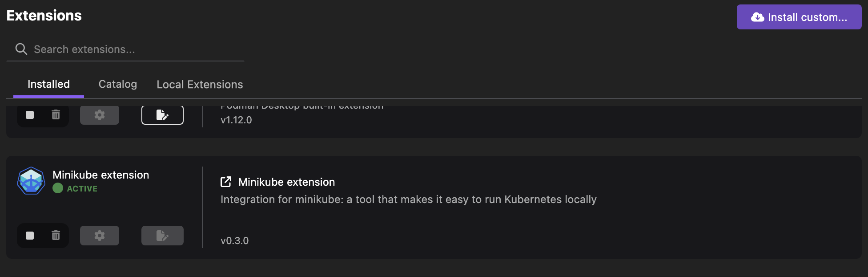The height and width of the screenshot is (277, 868).
Task: Click the highlighted file-edit icon in the top row
Action: pyautogui.click(x=162, y=115)
